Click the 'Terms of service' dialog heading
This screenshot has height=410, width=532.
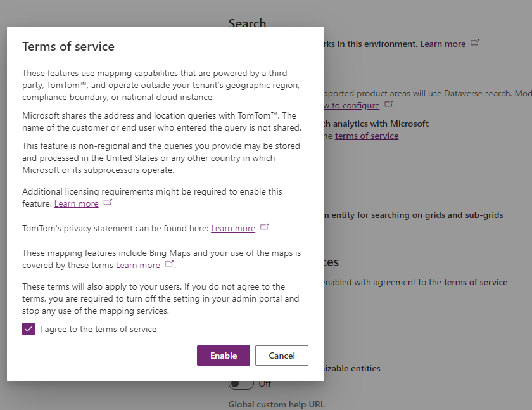click(68, 46)
